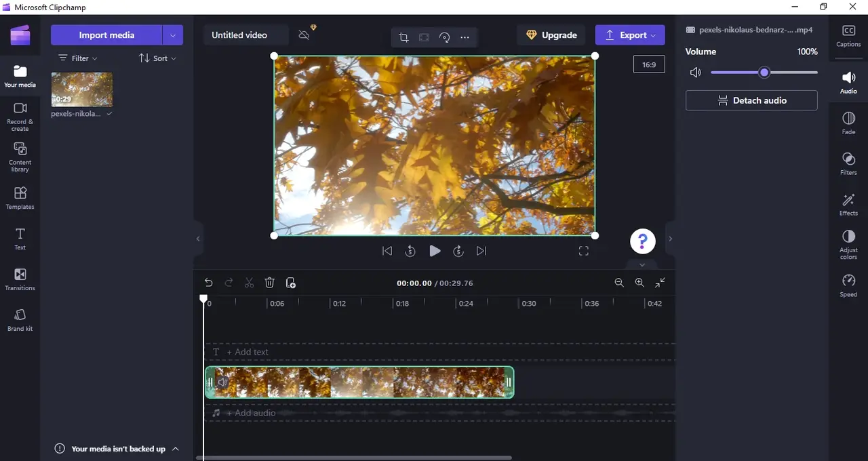
Task: Open the Record & create panel
Action: [x=20, y=117]
